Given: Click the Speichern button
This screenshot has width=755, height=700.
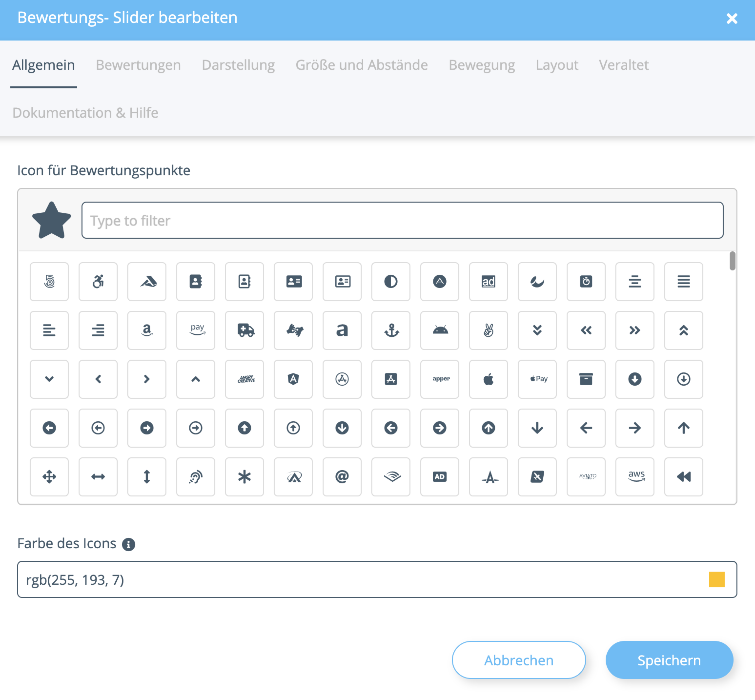Looking at the screenshot, I should click(x=669, y=660).
